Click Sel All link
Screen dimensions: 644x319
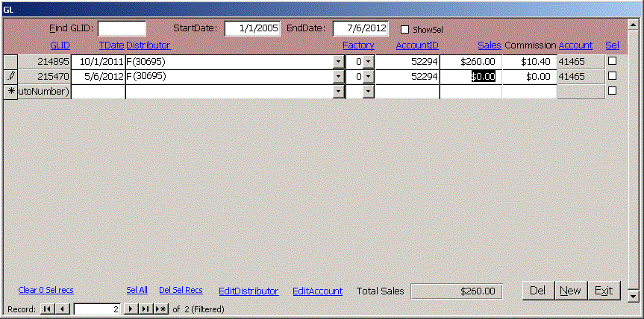click(x=137, y=290)
